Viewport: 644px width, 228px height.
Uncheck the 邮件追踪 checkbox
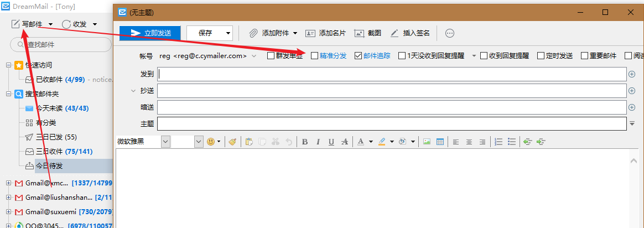point(358,55)
